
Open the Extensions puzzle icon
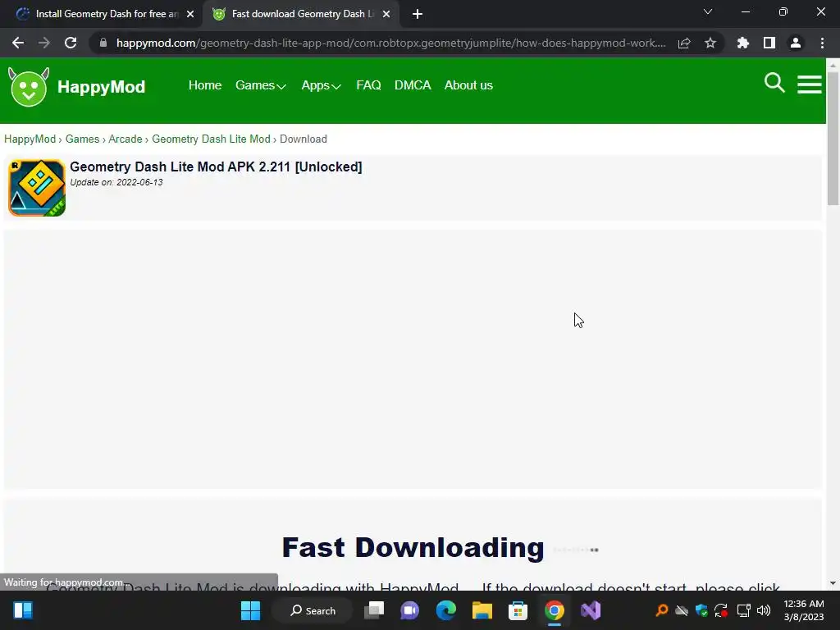click(x=743, y=43)
